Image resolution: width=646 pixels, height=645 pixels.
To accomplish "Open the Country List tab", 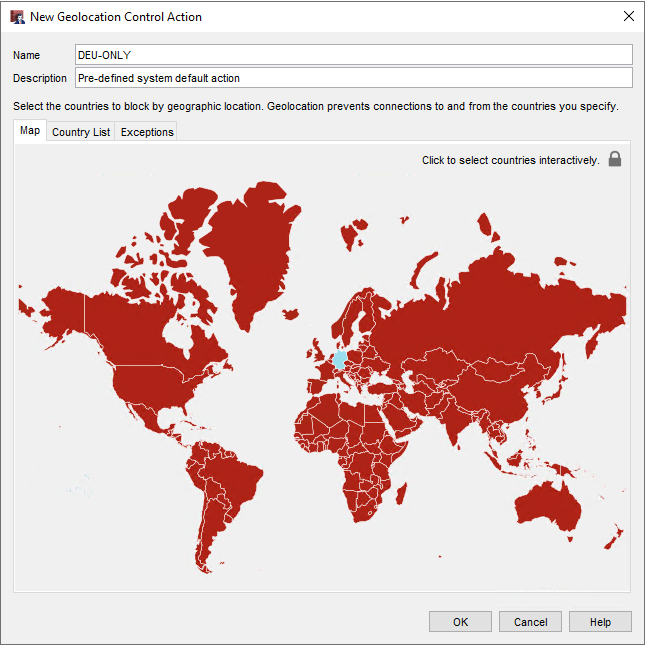I will tap(81, 132).
